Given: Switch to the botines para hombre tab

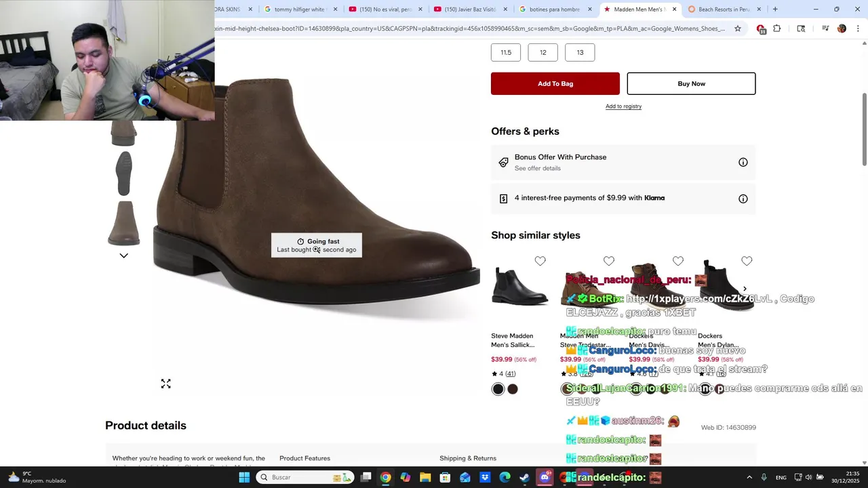Looking at the screenshot, I should click(x=554, y=9).
